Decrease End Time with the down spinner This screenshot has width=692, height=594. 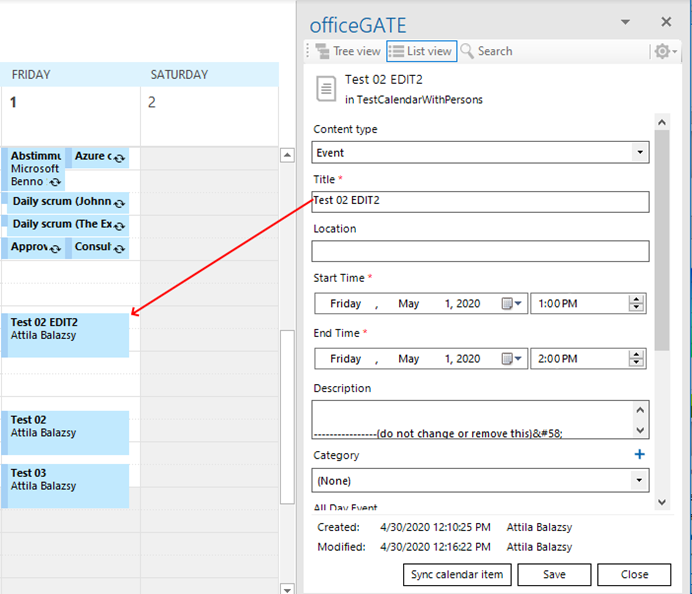637,364
